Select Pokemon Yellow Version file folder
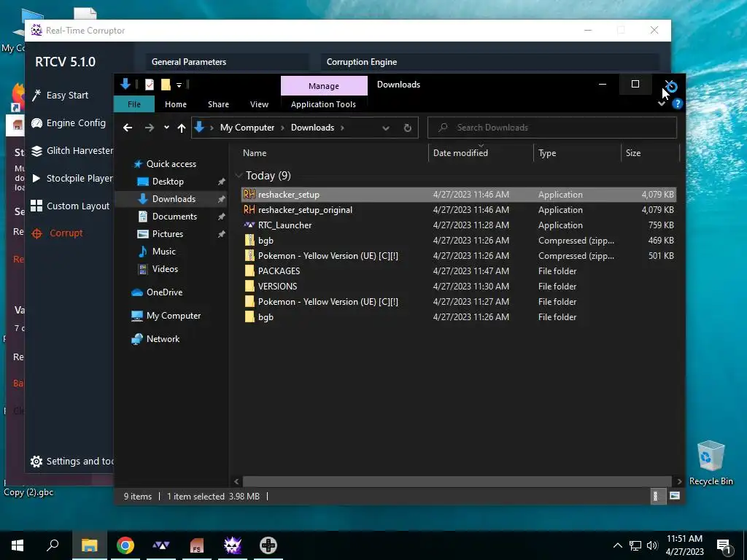The width and height of the screenshot is (747, 560). [458, 301]
